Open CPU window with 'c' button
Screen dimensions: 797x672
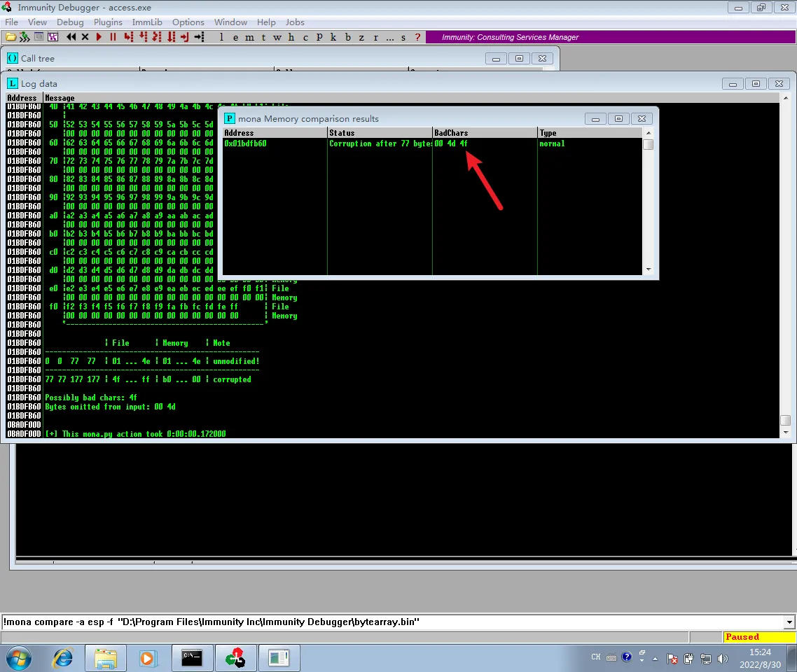pyautogui.click(x=305, y=37)
